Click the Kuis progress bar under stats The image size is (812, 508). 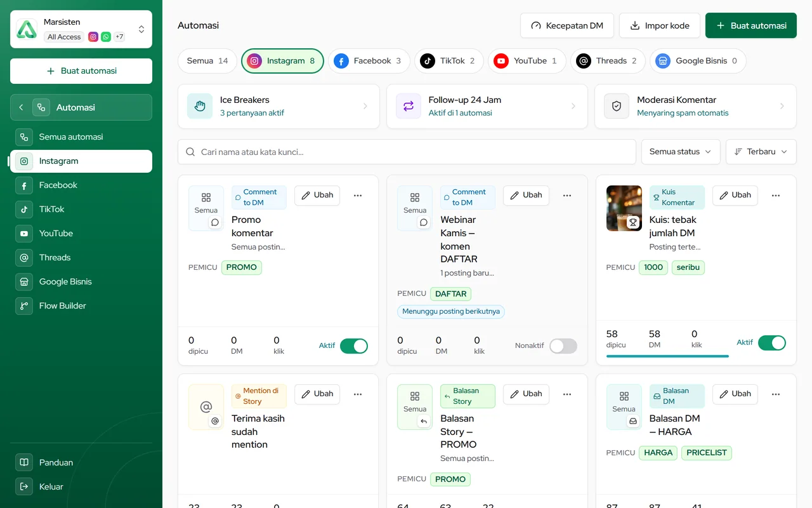click(x=667, y=356)
